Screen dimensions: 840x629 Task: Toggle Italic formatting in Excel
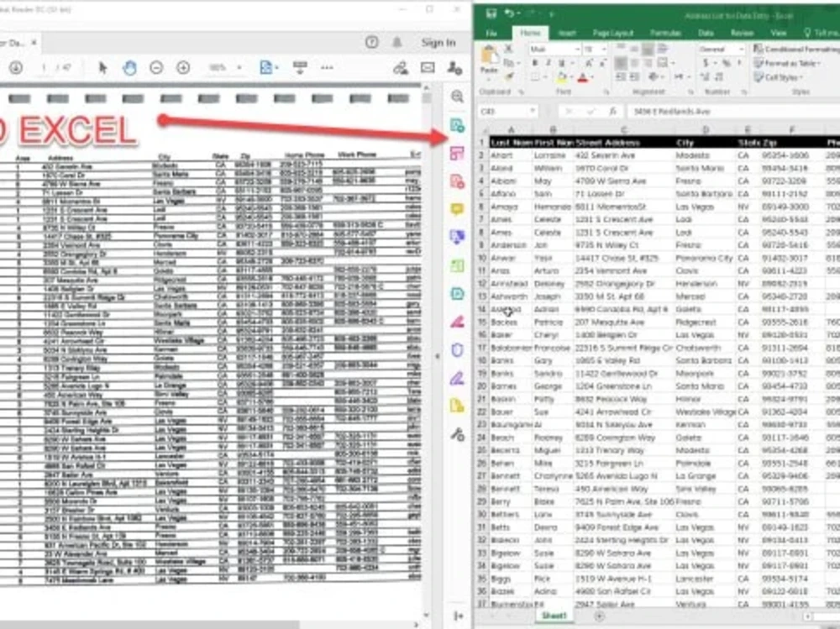pos(548,63)
